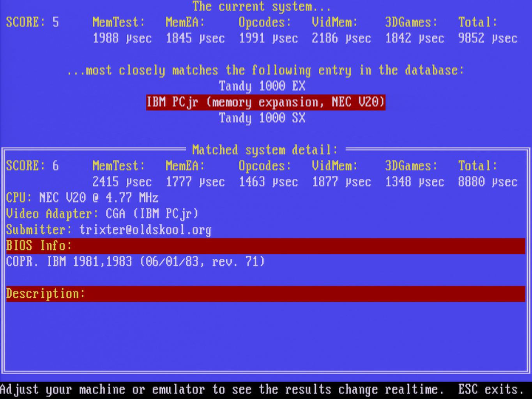Click the current system SCORE: 5 text
The width and height of the screenshot is (532, 399).
pyautogui.click(x=33, y=22)
